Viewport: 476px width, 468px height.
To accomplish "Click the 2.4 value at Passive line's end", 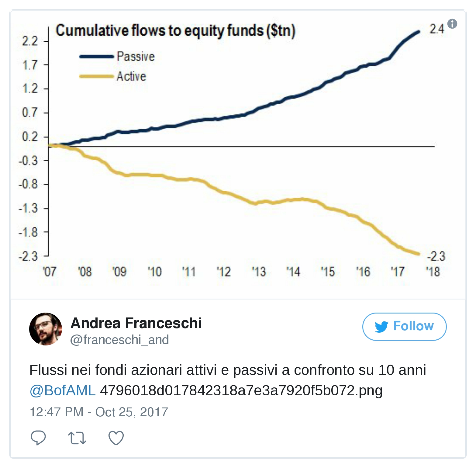I will (x=436, y=29).
